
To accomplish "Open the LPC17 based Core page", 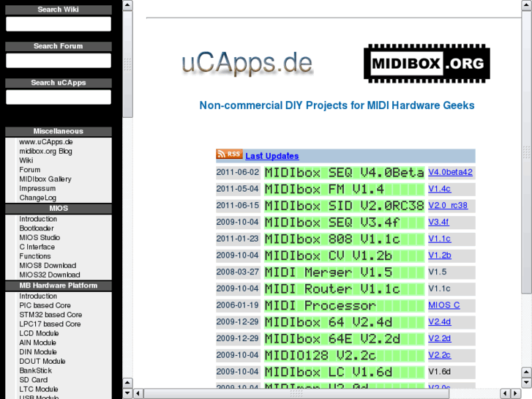I will click(50, 324).
